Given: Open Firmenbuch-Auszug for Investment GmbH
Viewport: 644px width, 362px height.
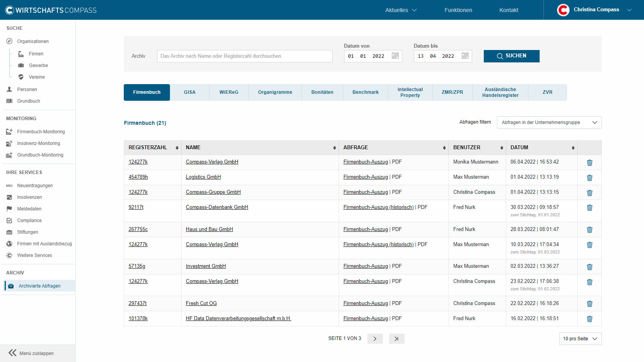Looking at the screenshot, I should click(365, 266).
